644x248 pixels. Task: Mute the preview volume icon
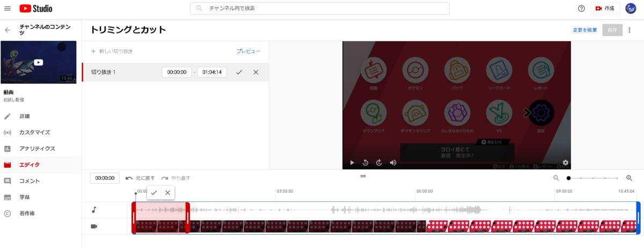[393, 163]
